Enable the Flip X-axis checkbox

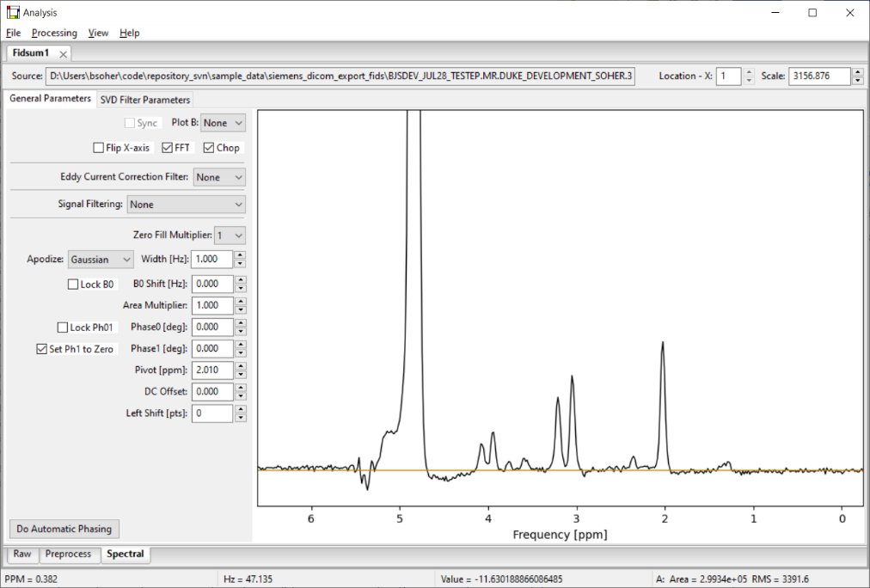(100, 148)
